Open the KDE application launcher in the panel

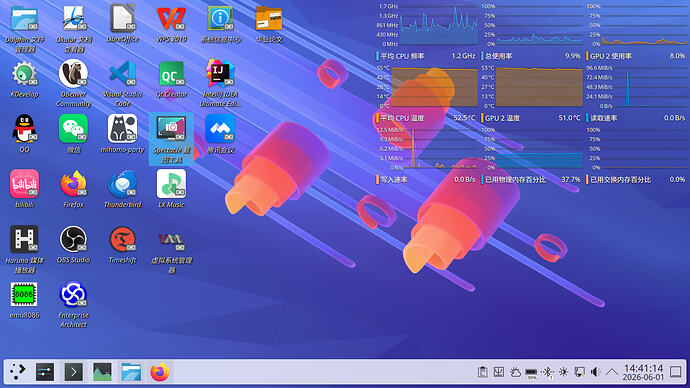coord(18,372)
